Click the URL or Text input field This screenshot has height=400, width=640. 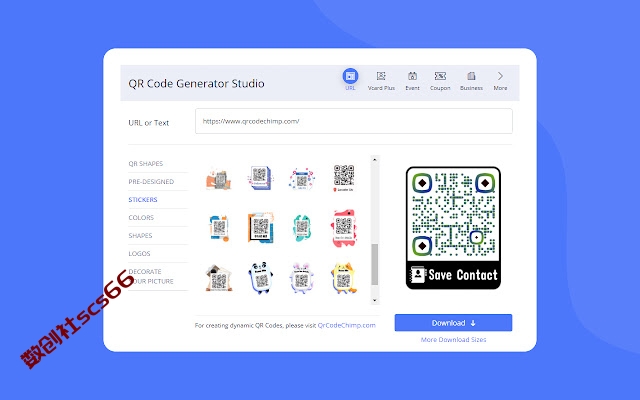pos(354,121)
